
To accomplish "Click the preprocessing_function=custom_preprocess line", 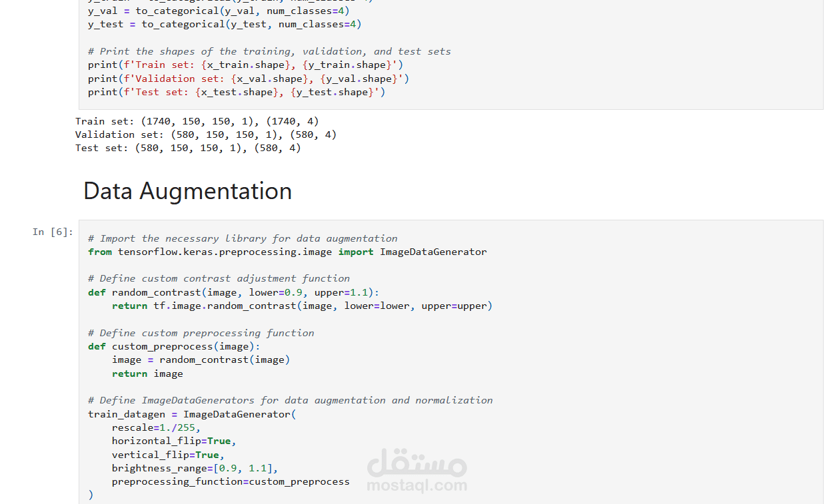I will coord(231,481).
